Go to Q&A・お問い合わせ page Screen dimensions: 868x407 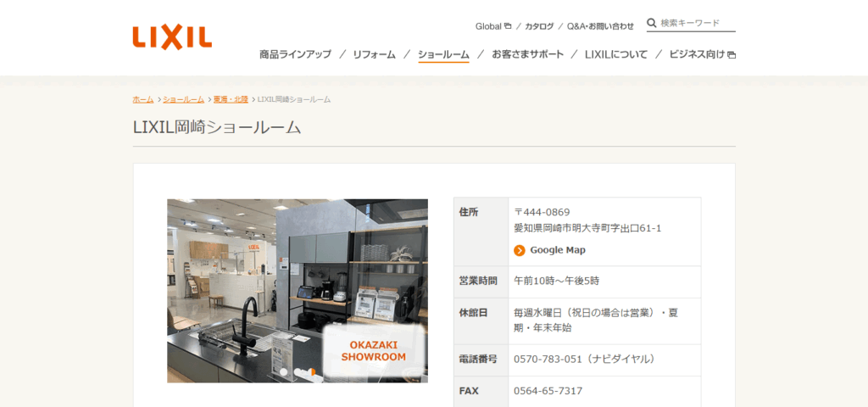[x=601, y=26]
